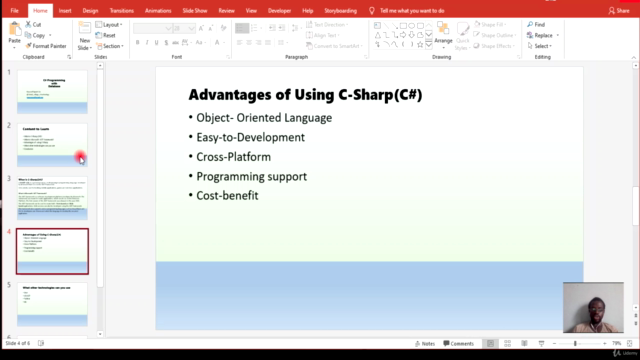Open the Review tab

pyautogui.click(x=227, y=11)
